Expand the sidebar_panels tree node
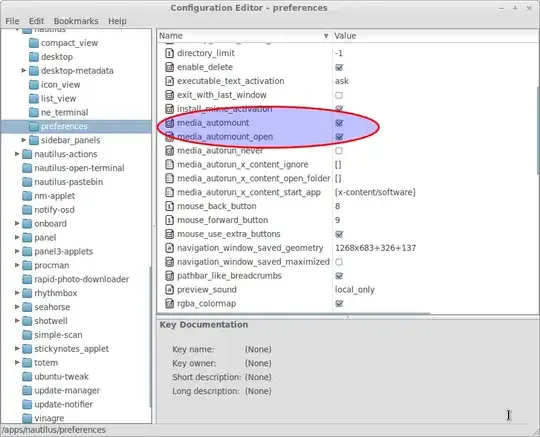 [x=23, y=140]
